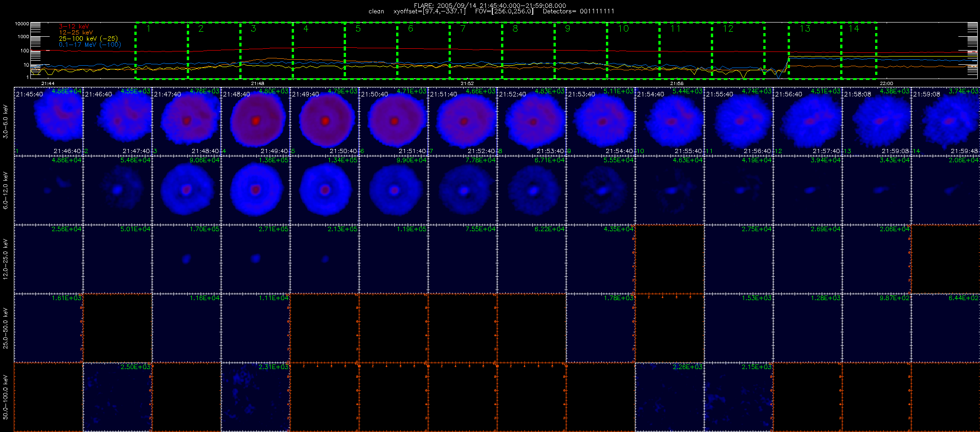Click interval 13 label in the lightcurve
Image resolution: width=980 pixels, height=432 pixels.
pos(805,28)
